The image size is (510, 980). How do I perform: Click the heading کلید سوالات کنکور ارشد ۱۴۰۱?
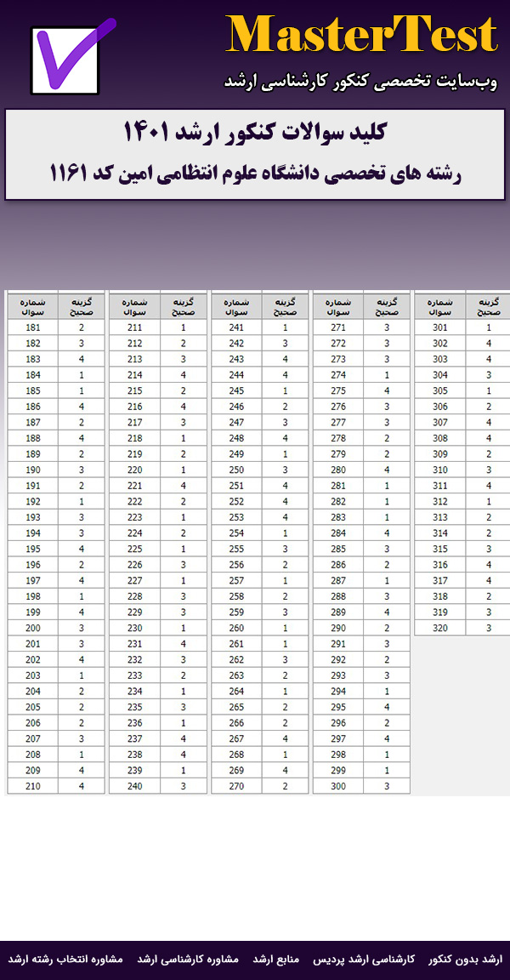point(255,133)
